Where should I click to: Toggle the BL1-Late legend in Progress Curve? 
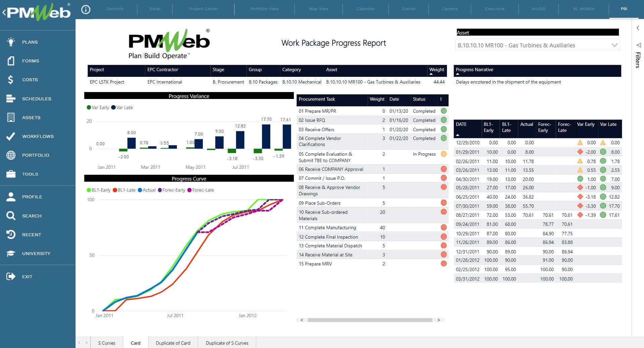[x=124, y=190]
